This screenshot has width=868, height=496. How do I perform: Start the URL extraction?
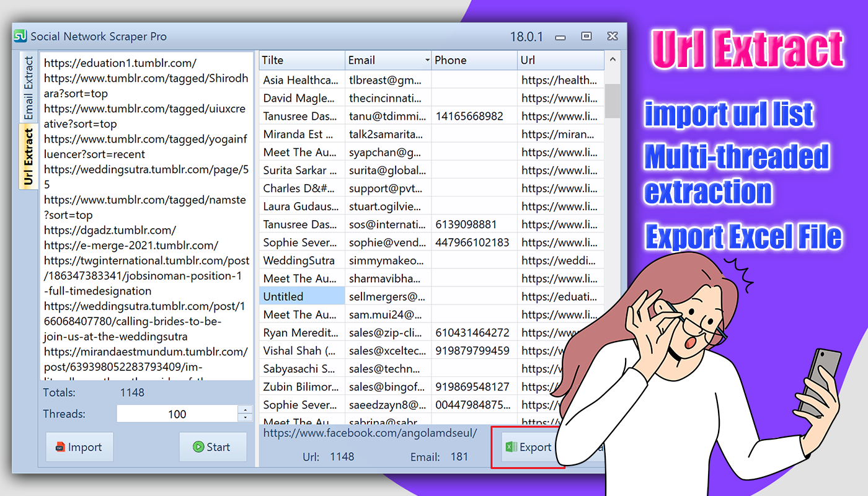[x=213, y=447]
